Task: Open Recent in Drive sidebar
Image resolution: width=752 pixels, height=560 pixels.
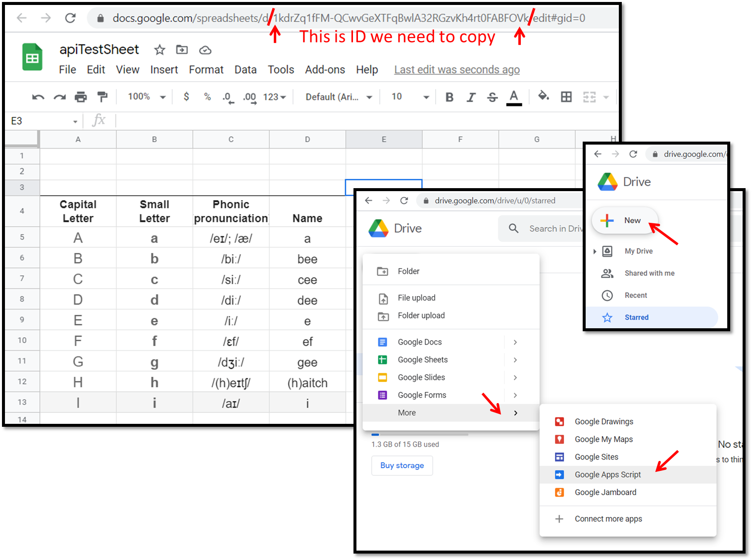Action: click(x=636, y=296)
